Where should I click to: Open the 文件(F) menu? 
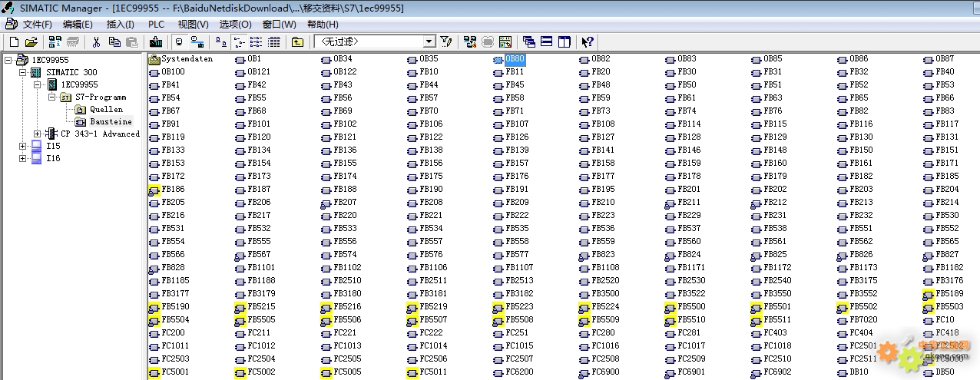(x=39, y=25)
